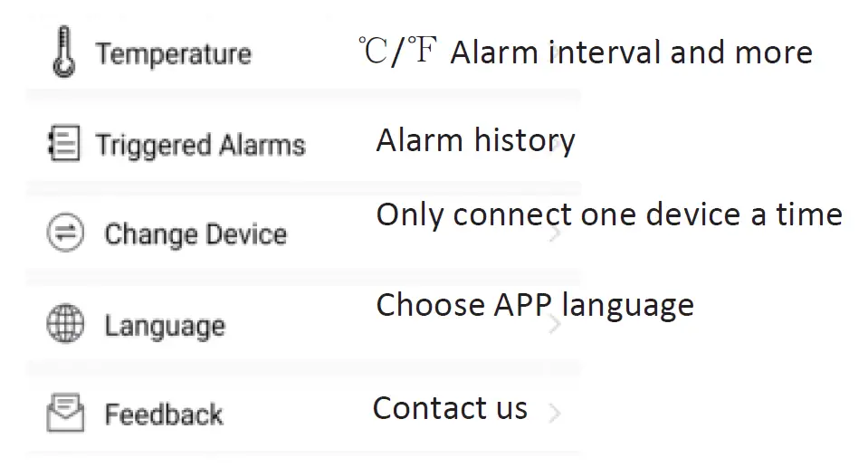The image size is (868, 476).
Task: Expand the Change Device row chevron
Action: coord(555,234)
